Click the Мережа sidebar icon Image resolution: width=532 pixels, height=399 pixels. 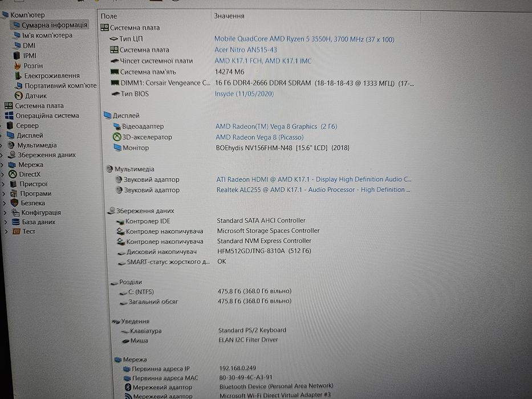12,165
